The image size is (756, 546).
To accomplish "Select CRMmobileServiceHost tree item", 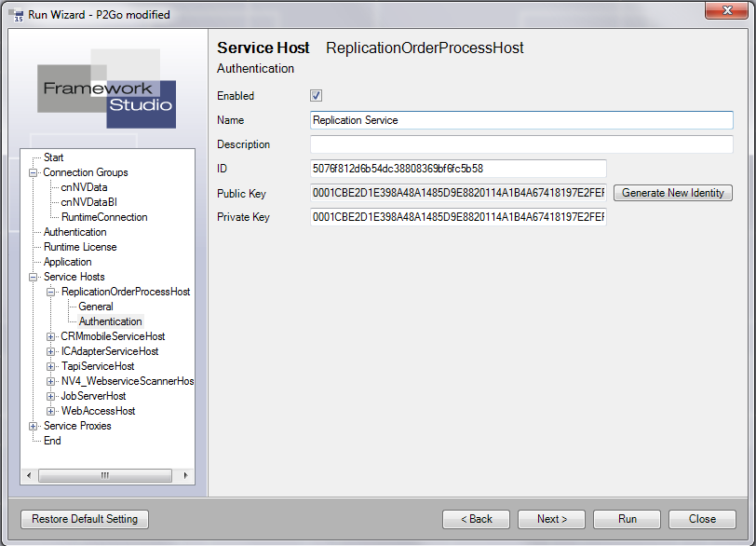I will coord(113,336).
